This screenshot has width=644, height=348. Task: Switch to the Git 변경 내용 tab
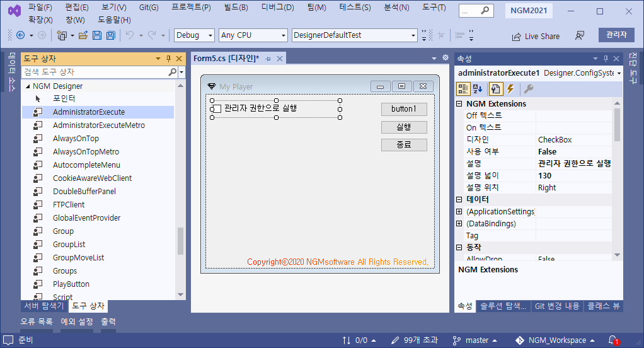click(x=557, y=306)
